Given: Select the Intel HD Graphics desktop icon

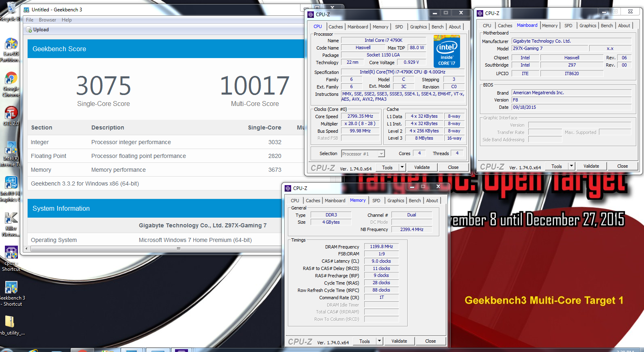Looking at the screenshot, I should coord(11,189).
